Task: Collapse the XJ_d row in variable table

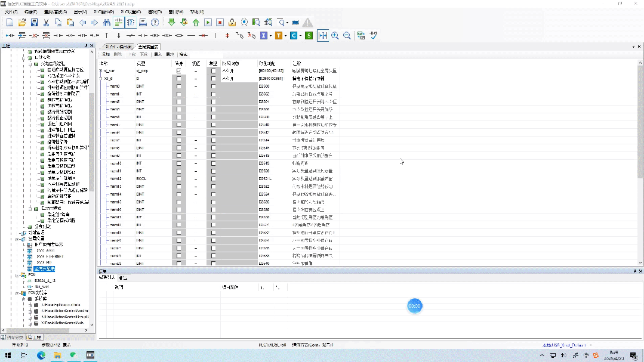Action: (x=101, y=78)
